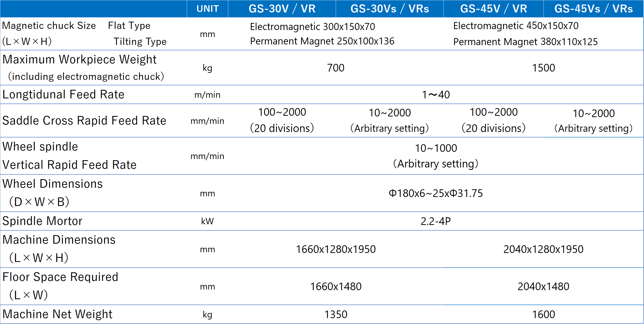
Task: Click the GS-30Vs / VRs column header
Action: tap(390, 9)
